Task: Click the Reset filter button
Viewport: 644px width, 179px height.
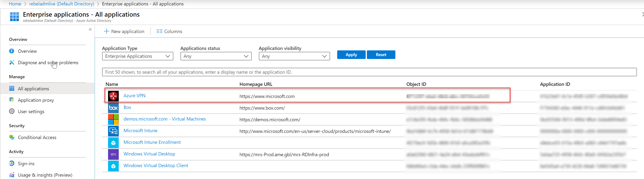Action: tap(381, 55)
